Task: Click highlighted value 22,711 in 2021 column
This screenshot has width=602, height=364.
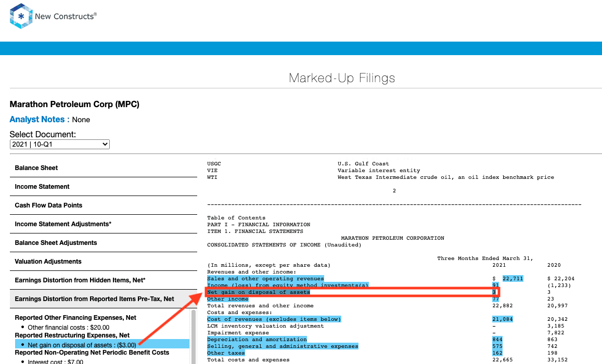Action: [x=513, y=279]
